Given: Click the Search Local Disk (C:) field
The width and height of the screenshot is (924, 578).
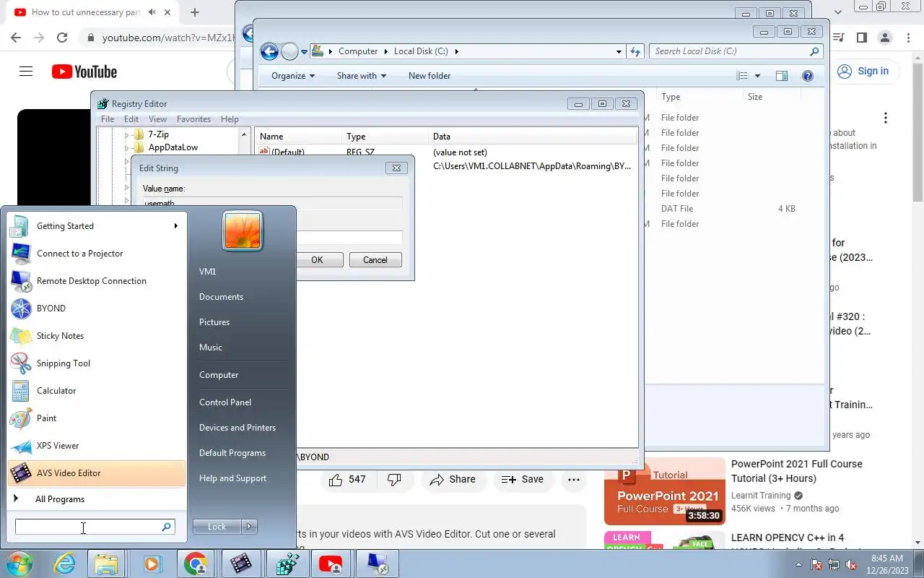Looking at the screenshot, I should (736, 51).
